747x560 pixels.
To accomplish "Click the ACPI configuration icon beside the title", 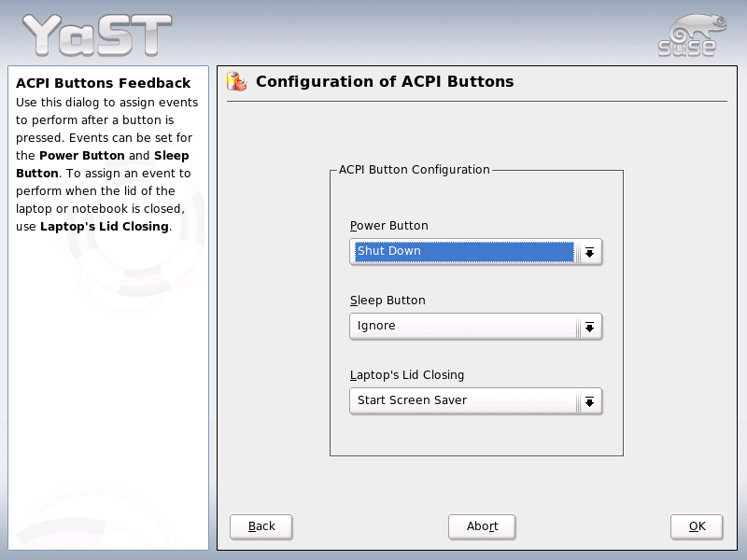I will 237,81.
